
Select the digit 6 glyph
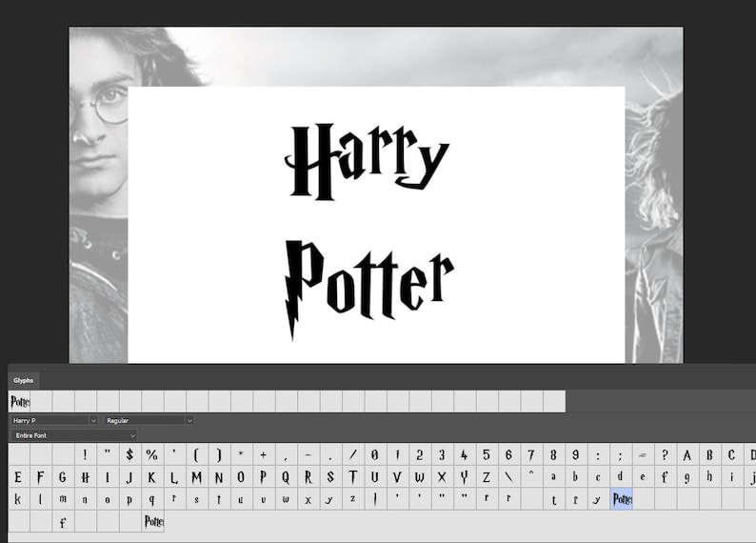(508, 454)
